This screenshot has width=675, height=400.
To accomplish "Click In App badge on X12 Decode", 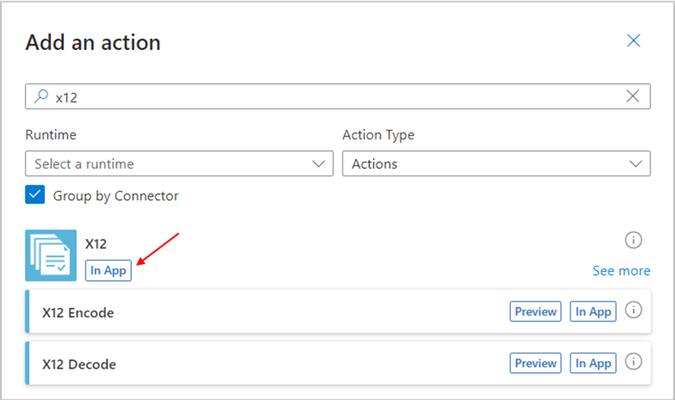I will pyautogui.click(x=593, y=363).
